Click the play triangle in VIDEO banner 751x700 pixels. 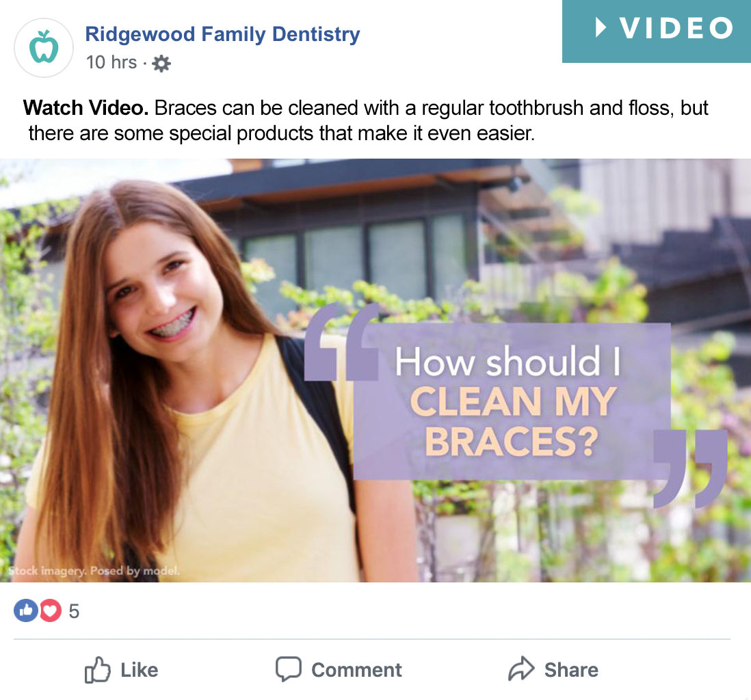(x=601, y=27)
